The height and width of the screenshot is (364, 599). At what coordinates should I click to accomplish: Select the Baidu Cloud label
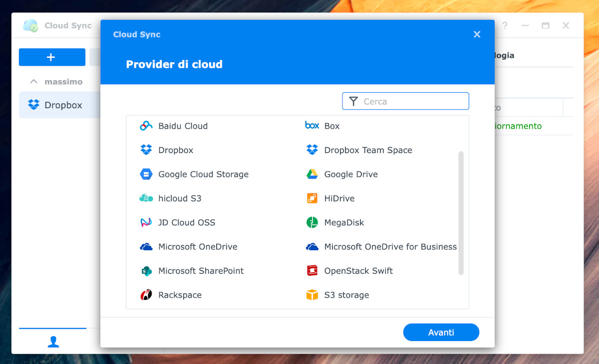(183, 126)
